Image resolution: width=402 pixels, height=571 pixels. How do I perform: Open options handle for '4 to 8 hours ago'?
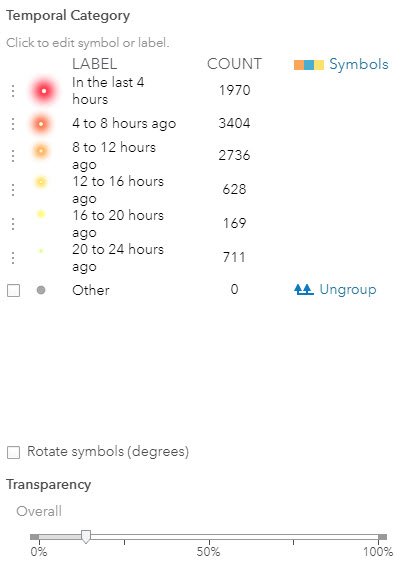(13, 124)
